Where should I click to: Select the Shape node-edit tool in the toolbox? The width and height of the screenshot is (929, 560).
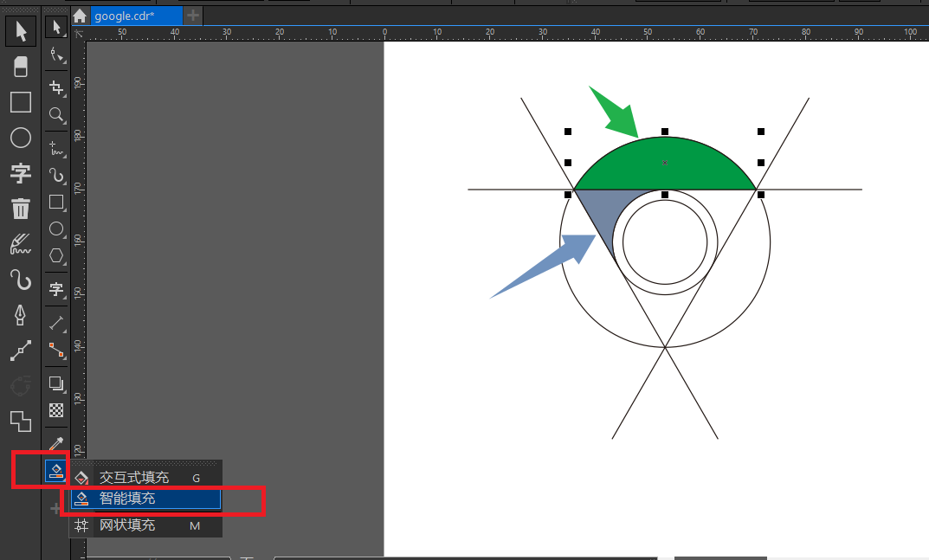56,55
